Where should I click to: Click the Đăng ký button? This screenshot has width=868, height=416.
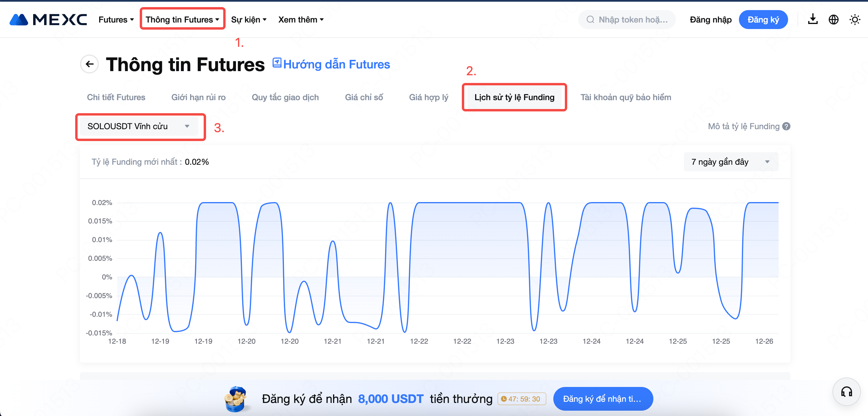coord(763,20)
